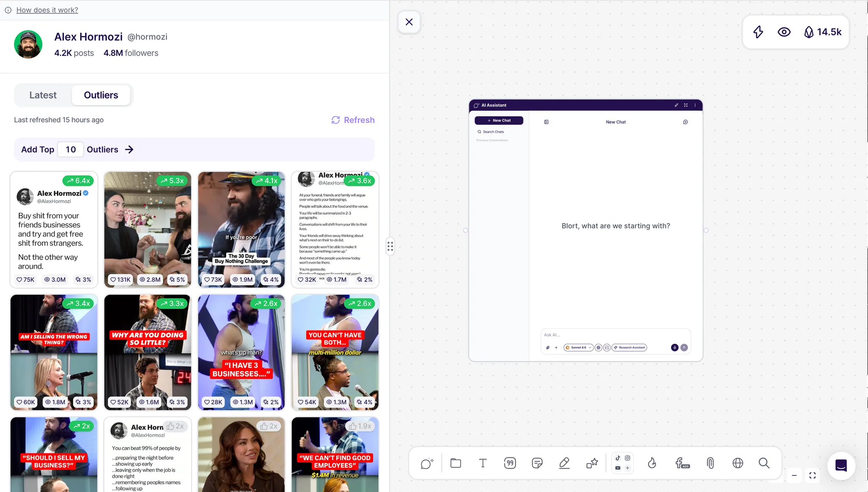Select the sticky note tool

click(x=537, y=463)
